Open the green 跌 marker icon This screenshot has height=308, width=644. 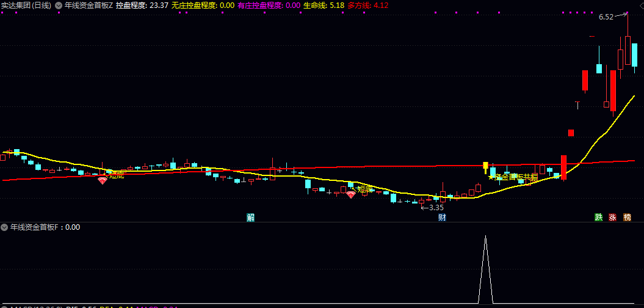pyautogui.click(x=598, y=218)
